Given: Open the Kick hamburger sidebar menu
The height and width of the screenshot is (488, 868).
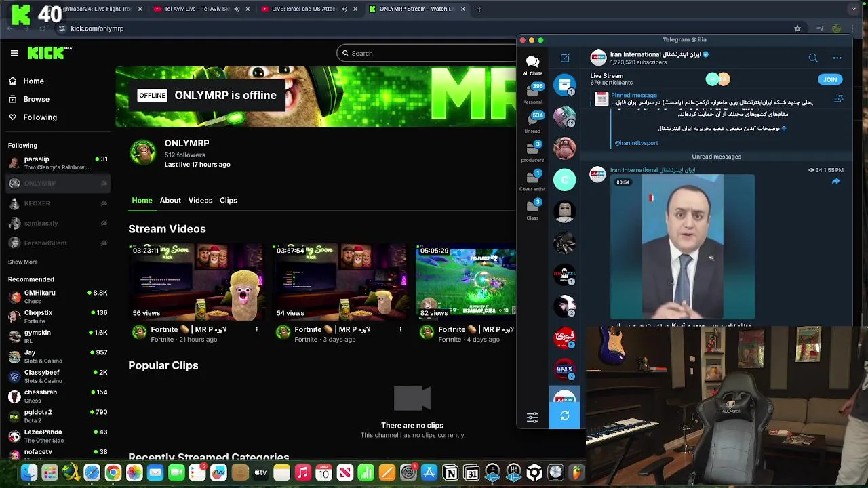Looking at the screenshot, I should click(14, 53).
